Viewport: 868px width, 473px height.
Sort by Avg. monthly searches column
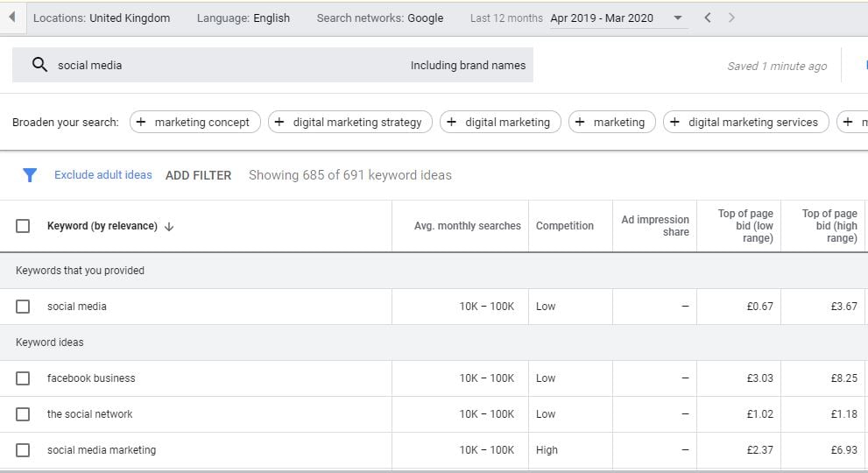467,226
